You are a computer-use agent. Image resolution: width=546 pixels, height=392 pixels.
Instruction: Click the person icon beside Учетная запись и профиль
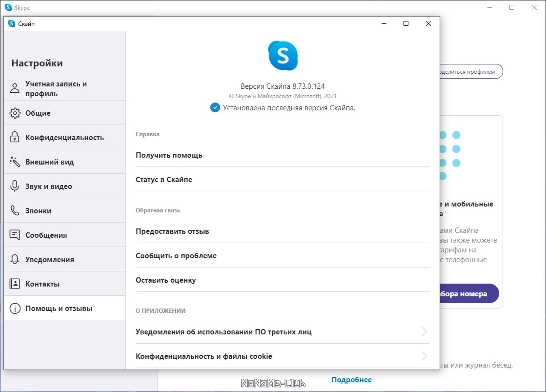pyautogui.click(x=15, y=88)
